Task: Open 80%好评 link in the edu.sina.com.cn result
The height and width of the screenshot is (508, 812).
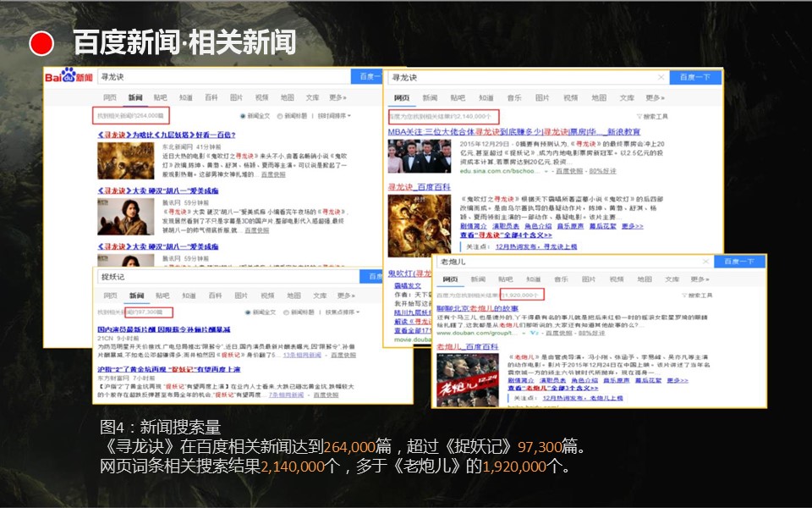Action: pyautogui.click(x=602, y=171)
